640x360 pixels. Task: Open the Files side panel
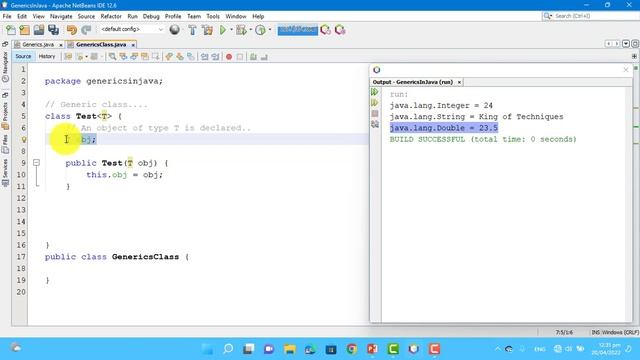5,144
